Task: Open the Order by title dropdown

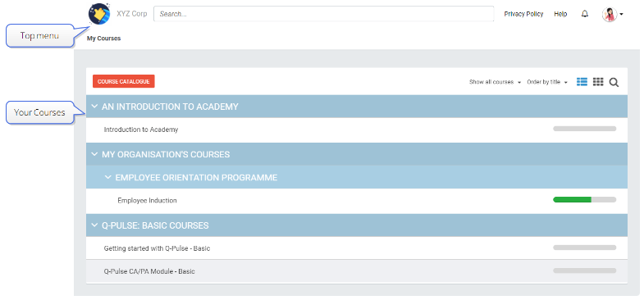Action: (x=547, y=82)
